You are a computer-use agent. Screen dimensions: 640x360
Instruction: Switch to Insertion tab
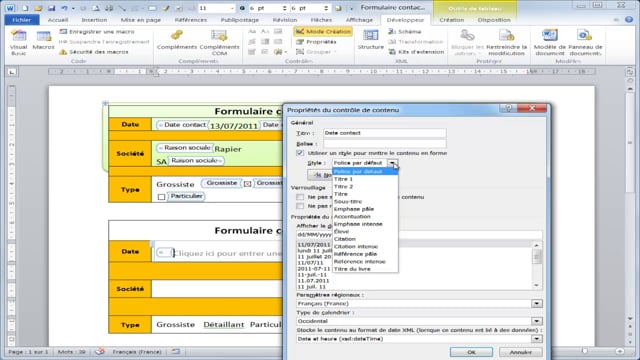[94, 20]
